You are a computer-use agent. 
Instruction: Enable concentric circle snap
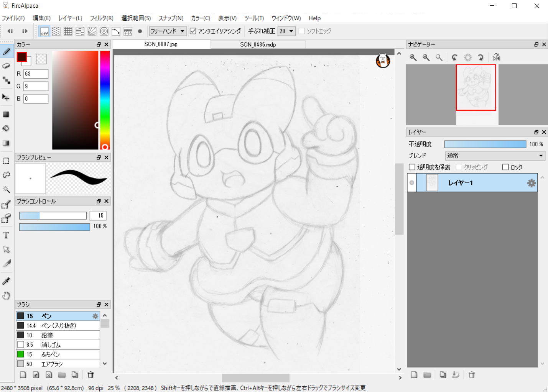point(104,31)
